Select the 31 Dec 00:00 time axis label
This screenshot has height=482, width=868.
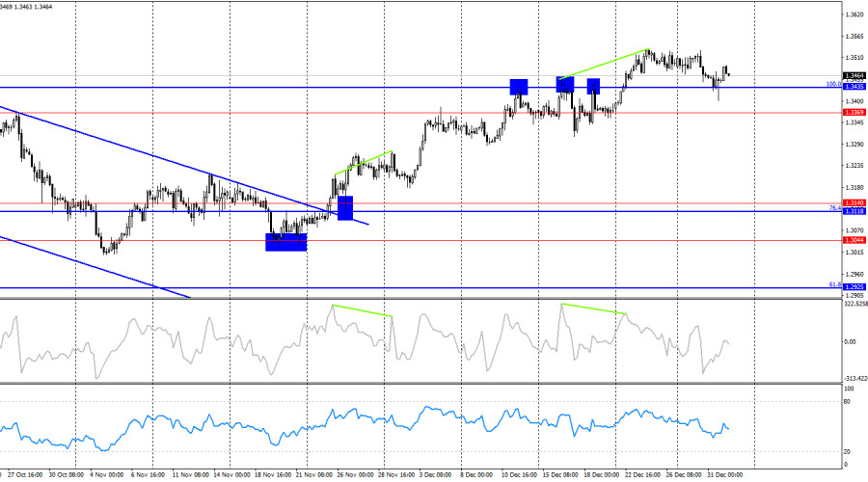[x=726, y=475]
